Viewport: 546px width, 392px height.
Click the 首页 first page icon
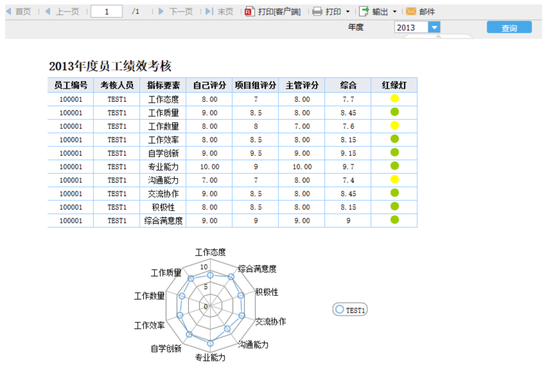coord(8,11)
